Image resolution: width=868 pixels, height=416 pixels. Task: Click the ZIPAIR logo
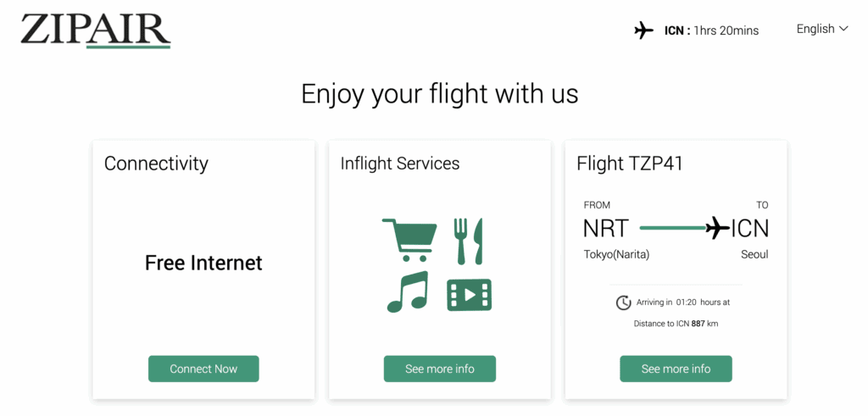96,30
